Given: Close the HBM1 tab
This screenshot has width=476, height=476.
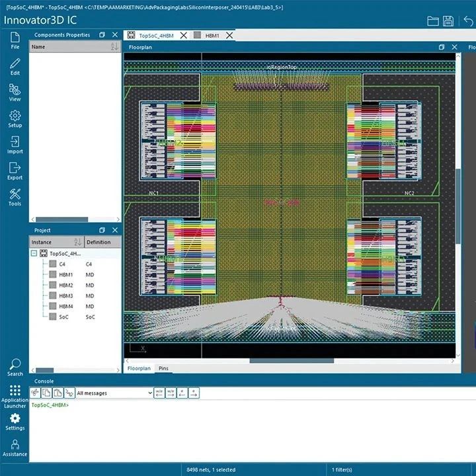Looking at the screenshot, I should pyautogui.click(x=229, y=36).
